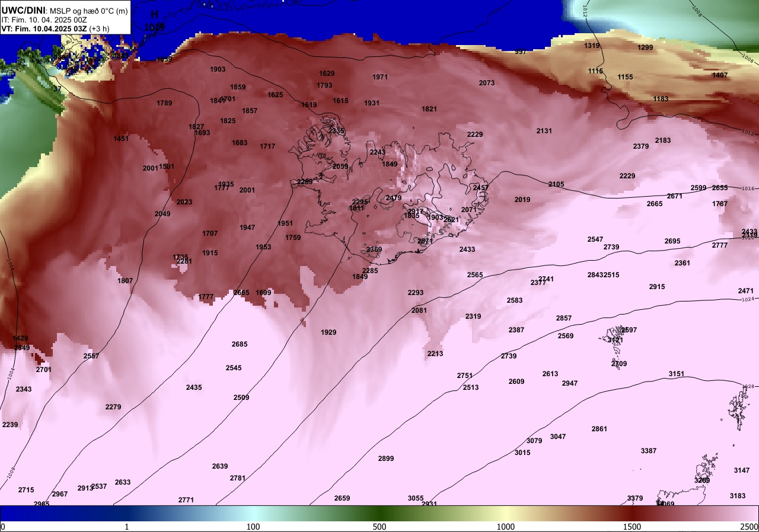Click the height value 2361
This screenshot has width=759, height=532.
coord(683,263)
